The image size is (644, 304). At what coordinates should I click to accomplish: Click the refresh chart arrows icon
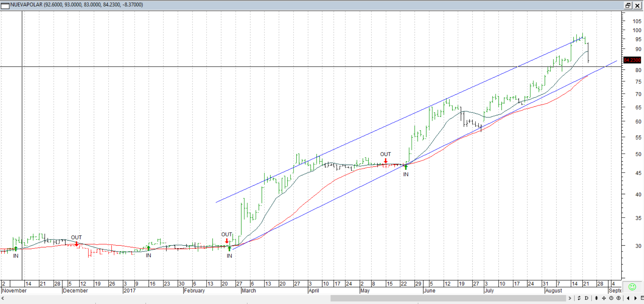click(579, 298)
